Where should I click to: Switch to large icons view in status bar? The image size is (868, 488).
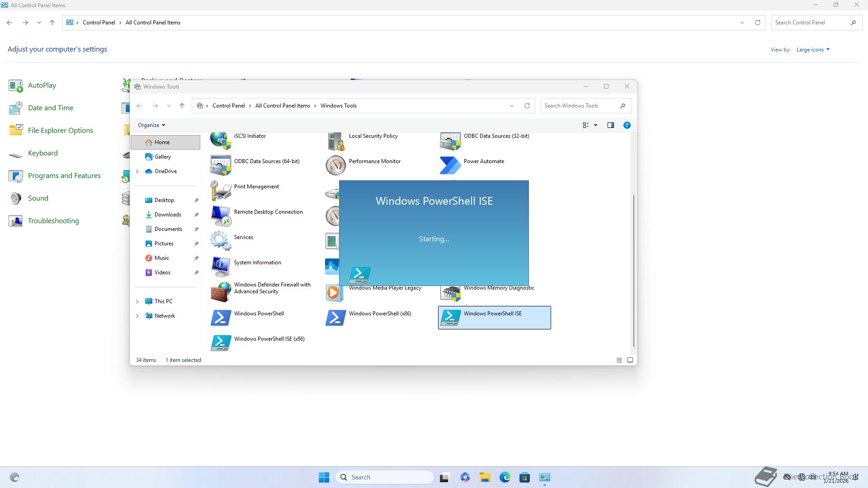coord(630,360)
